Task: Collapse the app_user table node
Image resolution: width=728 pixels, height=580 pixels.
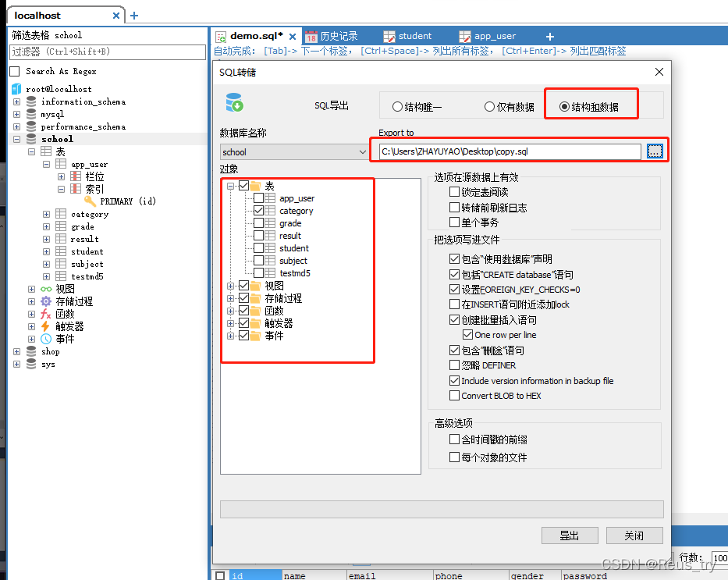Action: coord(47,164)
